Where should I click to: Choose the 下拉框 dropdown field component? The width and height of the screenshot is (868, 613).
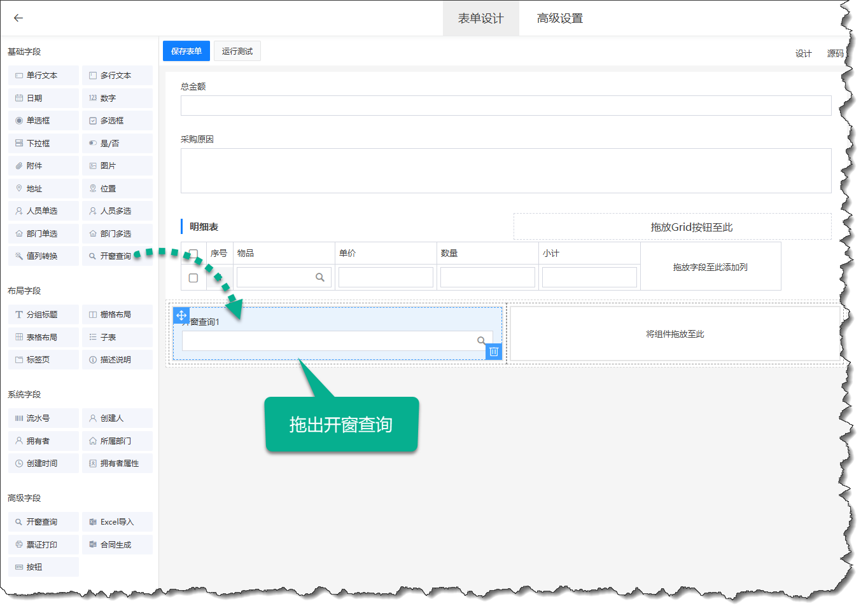click(x=43, y=144)
